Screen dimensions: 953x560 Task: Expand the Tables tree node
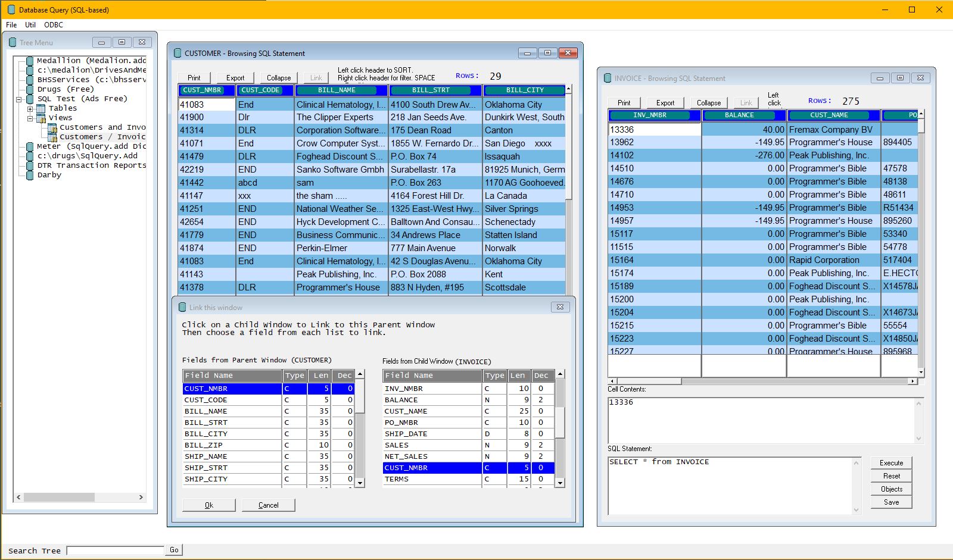[x=30, y=108]
